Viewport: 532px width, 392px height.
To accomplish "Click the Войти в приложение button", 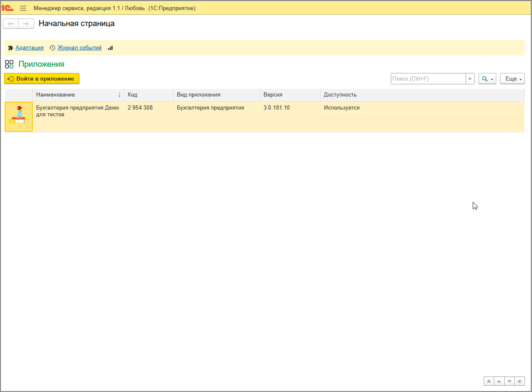I will tap(42, 78).
